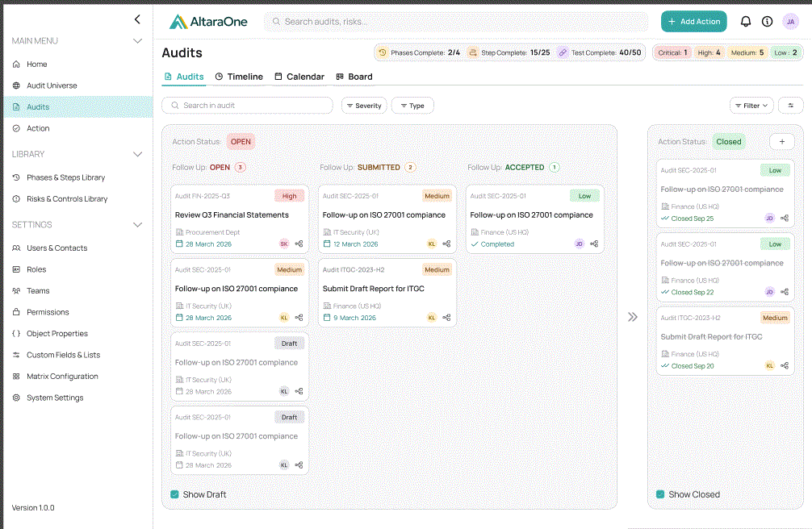This screenshot has height=529, width=812.
Task: Click the Home sidebar icon
Action: pyautogui.click(x=16, y=65)
